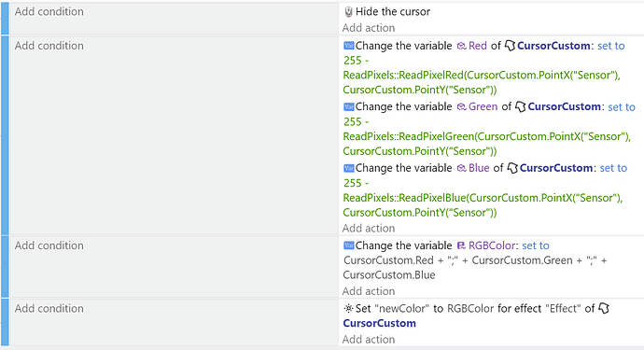
Task: Click the variable icon before the Red change action
Action: coord(349,46)
